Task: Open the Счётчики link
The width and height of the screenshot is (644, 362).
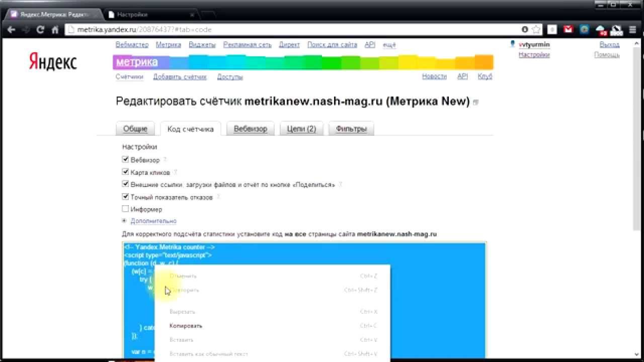Action: [129, 77]
